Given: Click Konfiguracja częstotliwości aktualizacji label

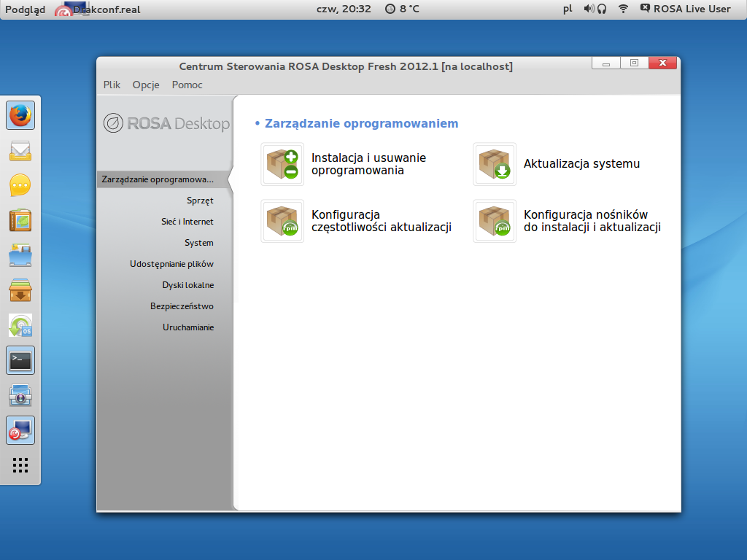Looking at the screenshot, I should click(x=382, y=221).
